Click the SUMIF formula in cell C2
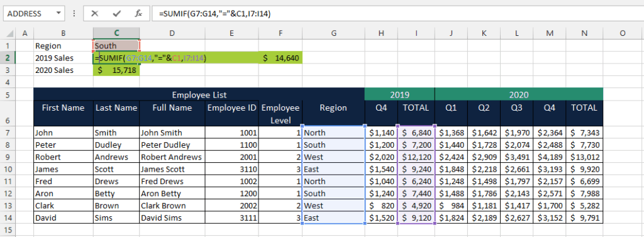644x237 pixels. tap(150, 58)
